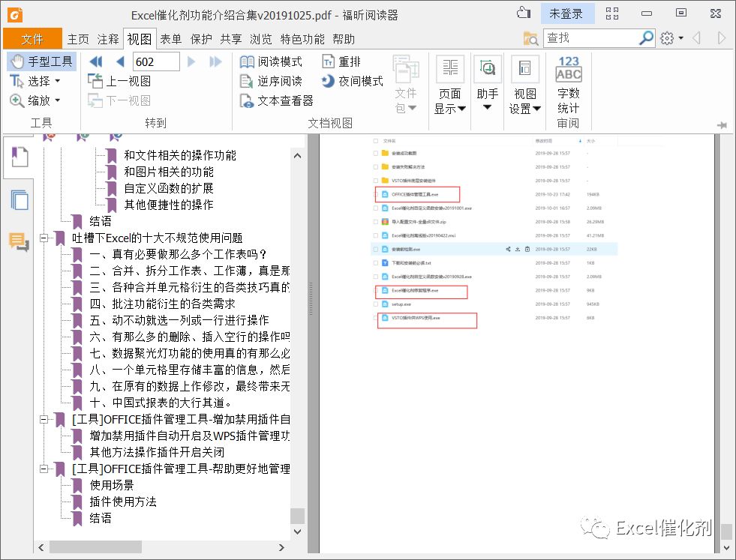Image resolution: width=736 pixels, height=560 pixels.
Task: Open bookmark 五、动不动就选一列或一行进行操作
Action: [179, 320]
